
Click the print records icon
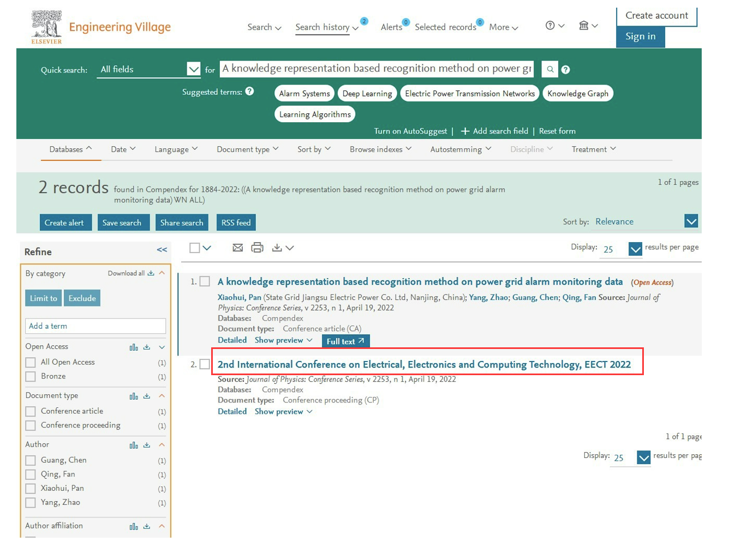257,248
